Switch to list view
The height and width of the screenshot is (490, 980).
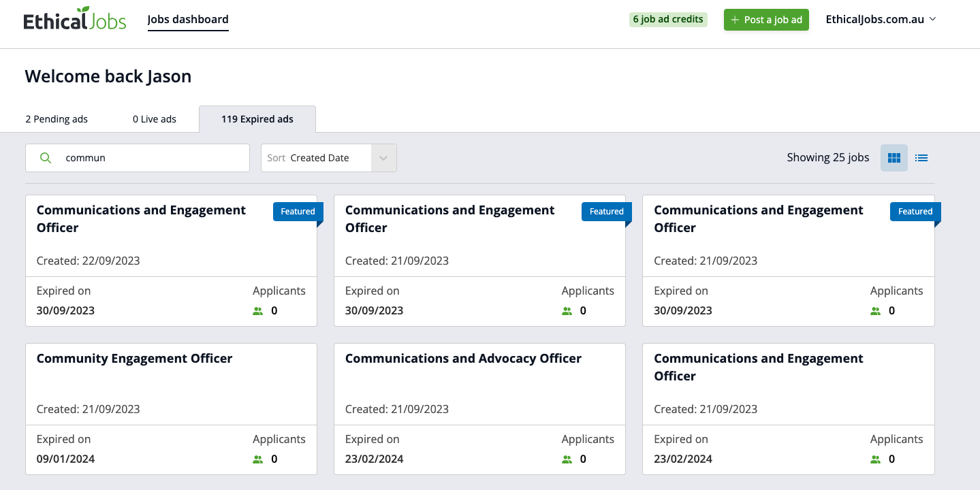click(921, 158)
